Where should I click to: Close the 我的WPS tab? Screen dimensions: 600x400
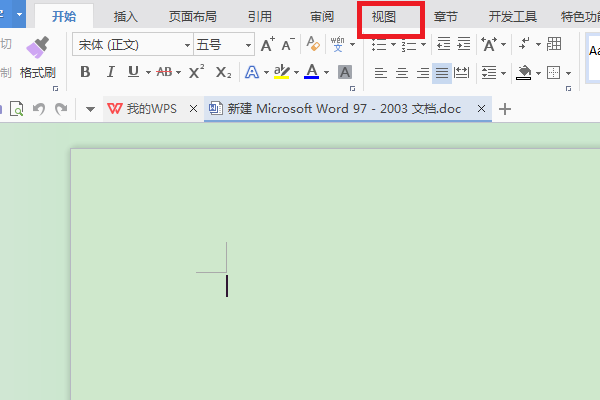(x=194, y=109)
